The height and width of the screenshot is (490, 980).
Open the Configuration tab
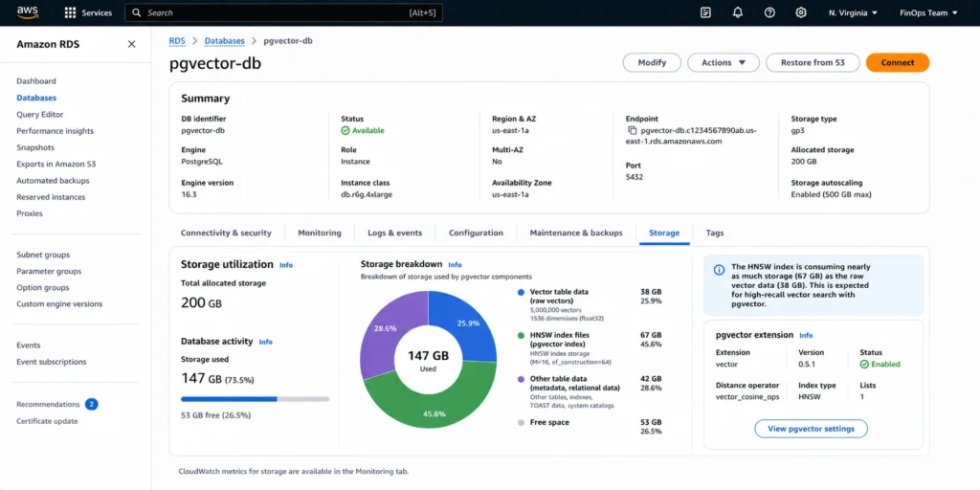point(476,233)
